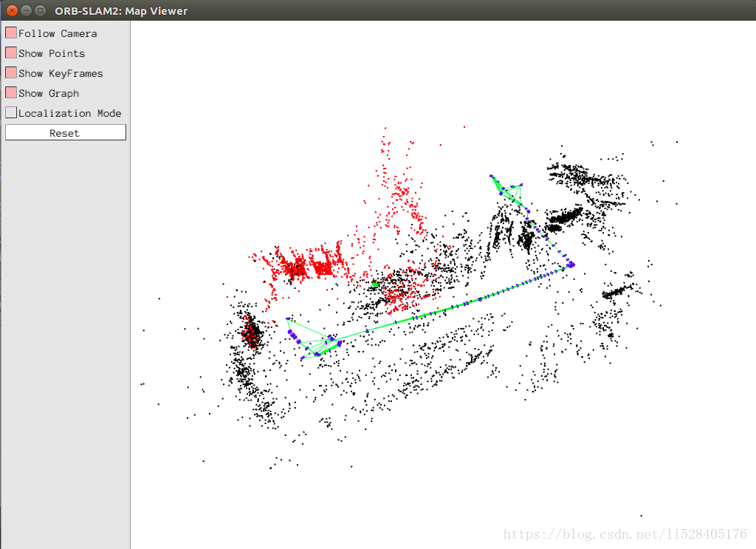
Task: Maximize the Map Viewer window
Action: click(41, 10)
